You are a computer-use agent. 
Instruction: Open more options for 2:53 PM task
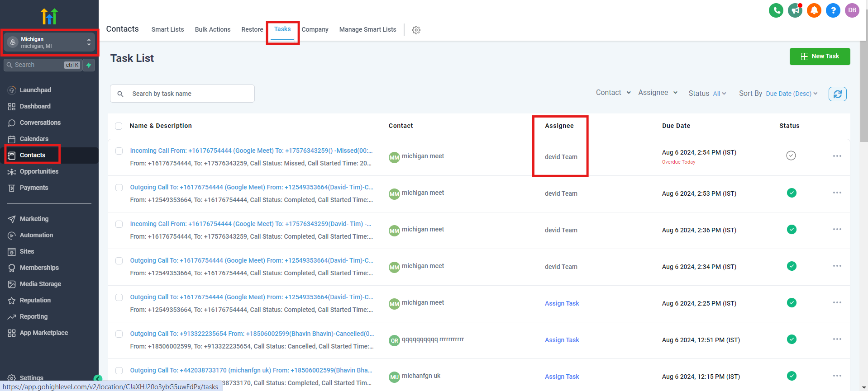837,193
